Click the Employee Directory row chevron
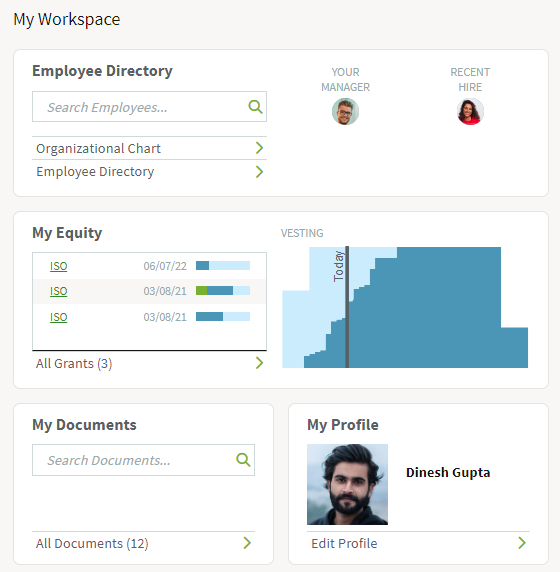560x572 pixels. (259, 172)
